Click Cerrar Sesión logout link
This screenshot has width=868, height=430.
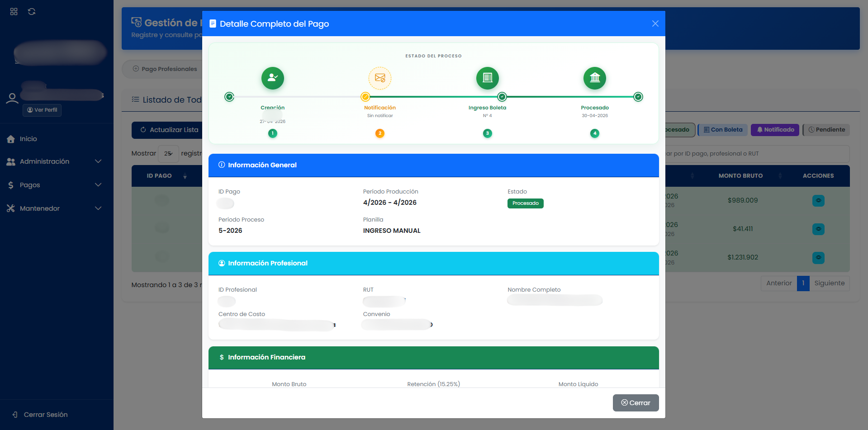[46, 415]
